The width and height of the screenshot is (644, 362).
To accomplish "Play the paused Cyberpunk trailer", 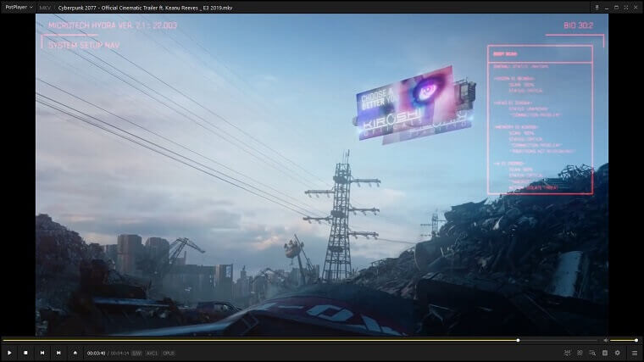I will pos(9,353).
